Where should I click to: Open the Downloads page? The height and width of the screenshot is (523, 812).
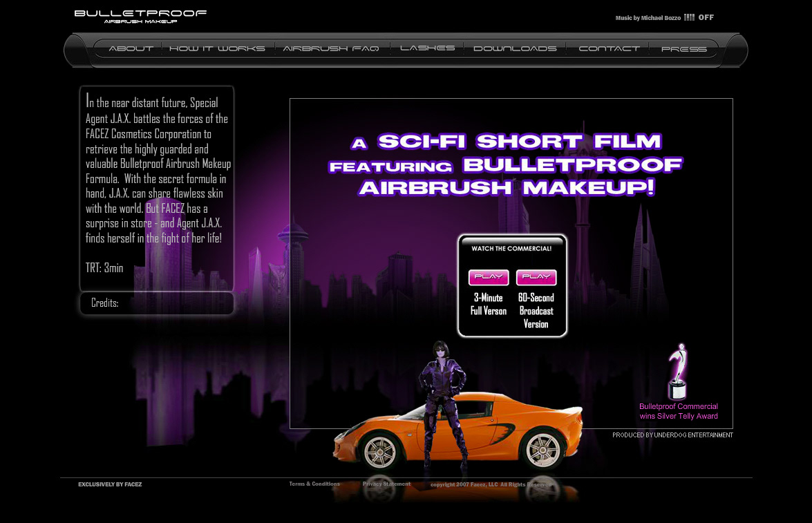click(x=515, y=48)
